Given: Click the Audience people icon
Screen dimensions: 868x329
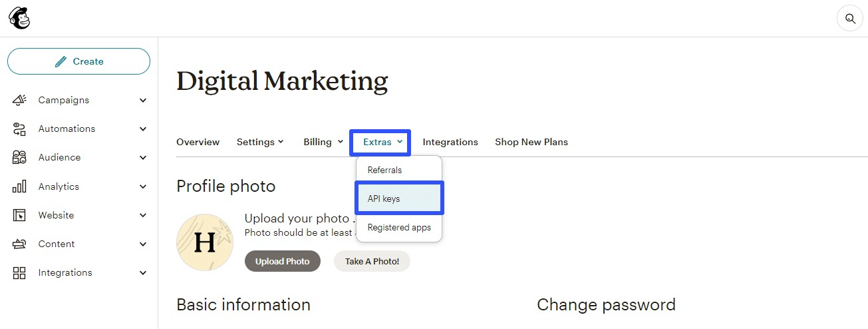Looking at the screenshot, I should pyautogui.click(x=19, y=157).
